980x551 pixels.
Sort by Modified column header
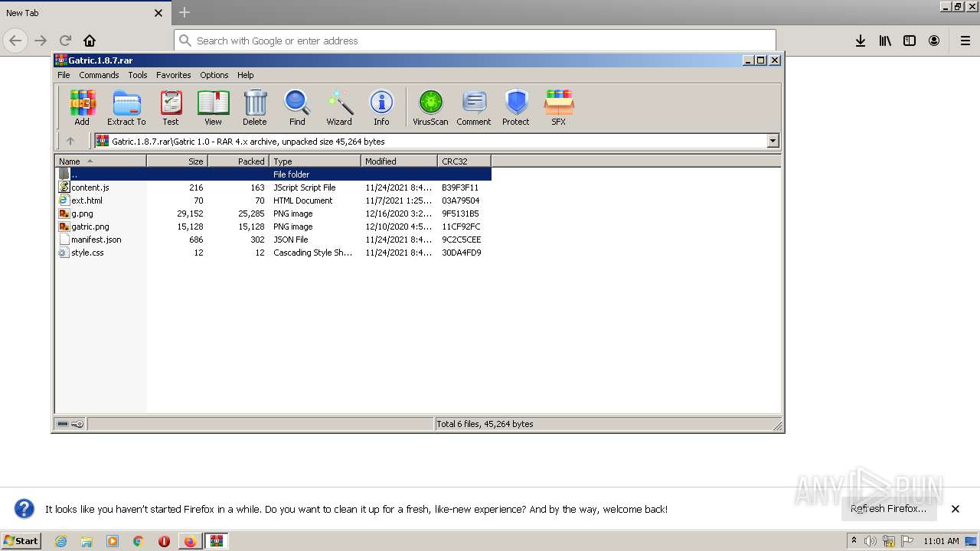399,161
